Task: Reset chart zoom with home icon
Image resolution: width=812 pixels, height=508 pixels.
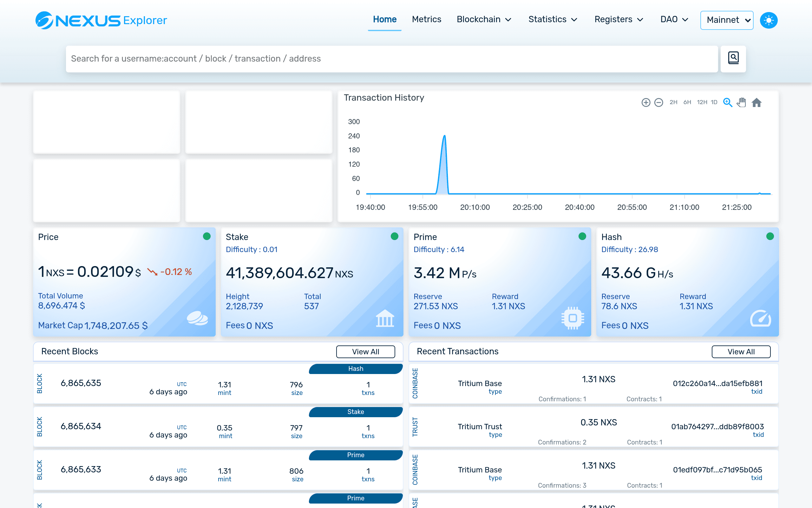Action: (x=756, y=103)
